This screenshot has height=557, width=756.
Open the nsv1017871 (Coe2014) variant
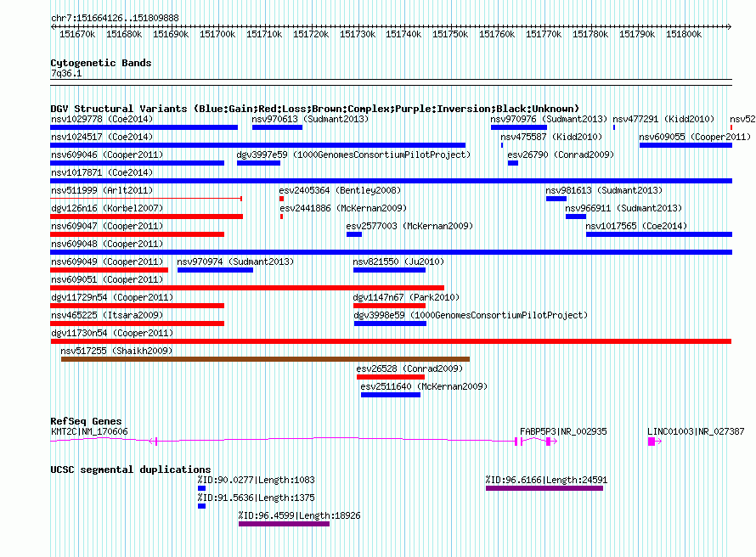tap(102, 172)
